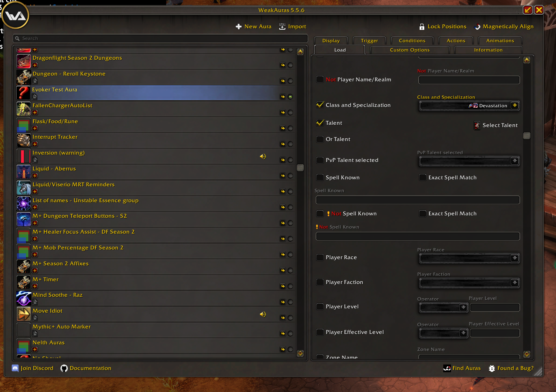Click the Select Talent button
Viewport: 556px width, 392px height.
click(x=496, y=125)
